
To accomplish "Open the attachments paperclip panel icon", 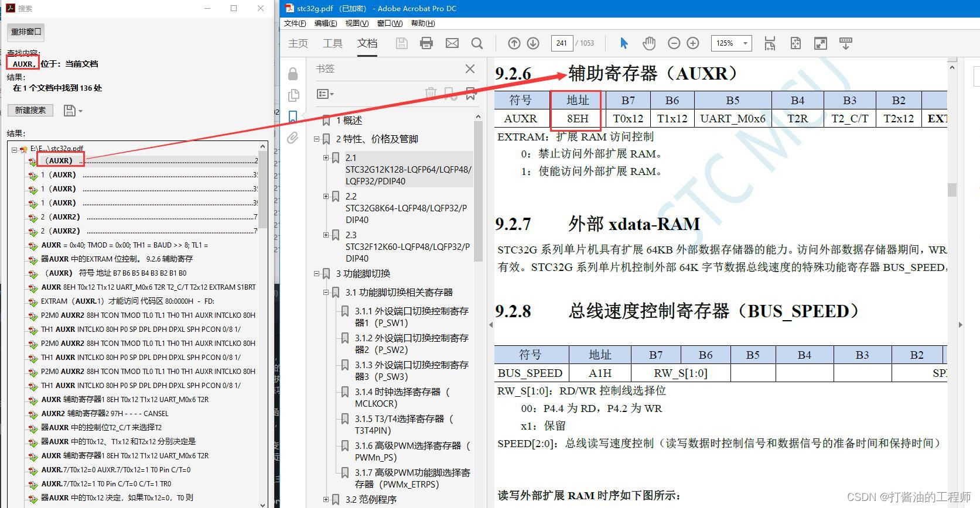I will coord(293,138).
